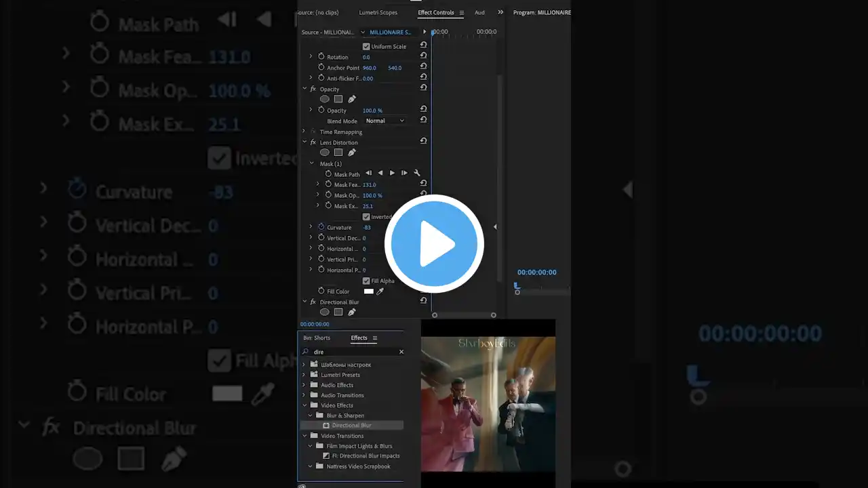
Task: Open the mask tracking wrench options
Action: (x=417, y=173)
